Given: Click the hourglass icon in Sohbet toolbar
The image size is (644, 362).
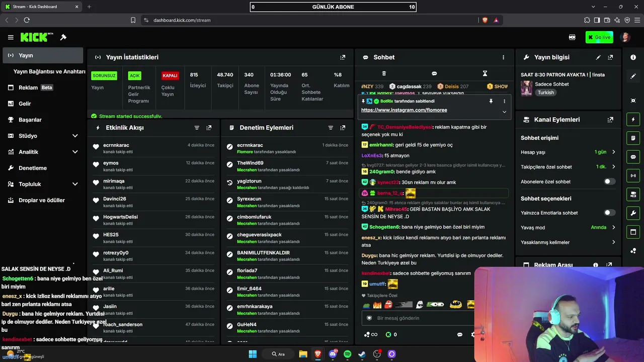Looking at the screenshot, I should [x=485, y=73].
